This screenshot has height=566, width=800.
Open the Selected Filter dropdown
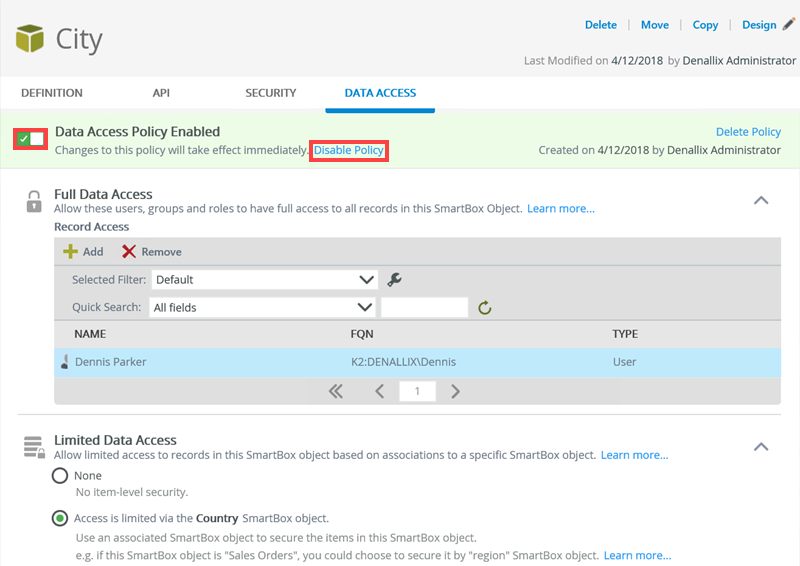(x=264, y=280)
